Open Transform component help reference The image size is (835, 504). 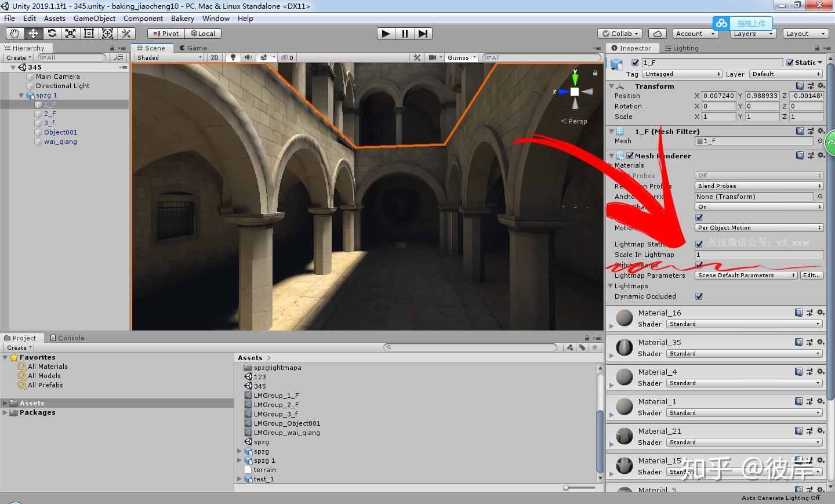click(800, 86)
